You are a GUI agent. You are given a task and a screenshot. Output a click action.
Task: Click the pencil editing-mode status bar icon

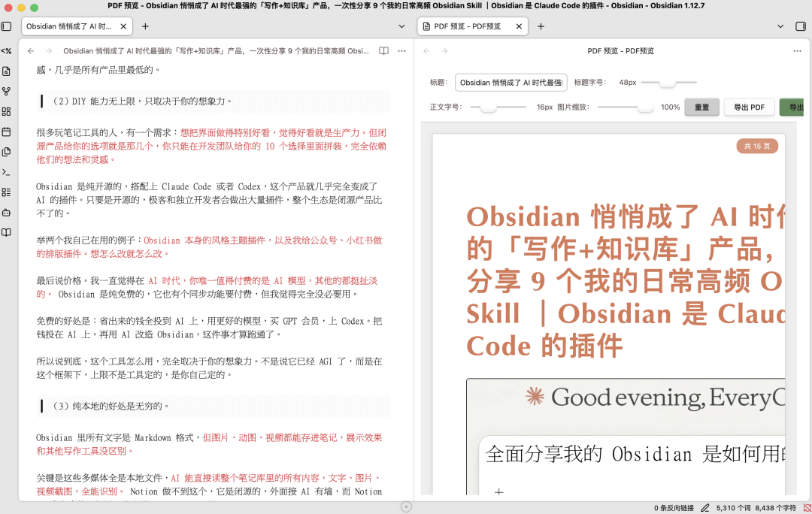(x=704, y=508)
